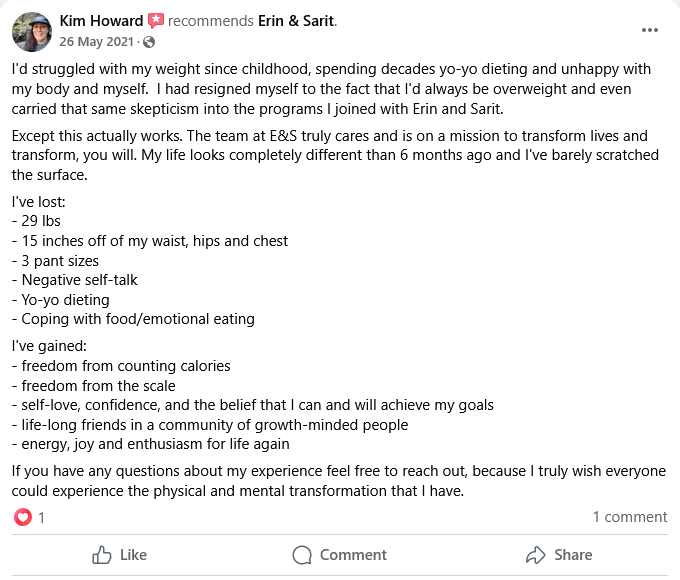680x580 pixels.
Task: Show the 1 comment link
Action: tap(630, 517)
